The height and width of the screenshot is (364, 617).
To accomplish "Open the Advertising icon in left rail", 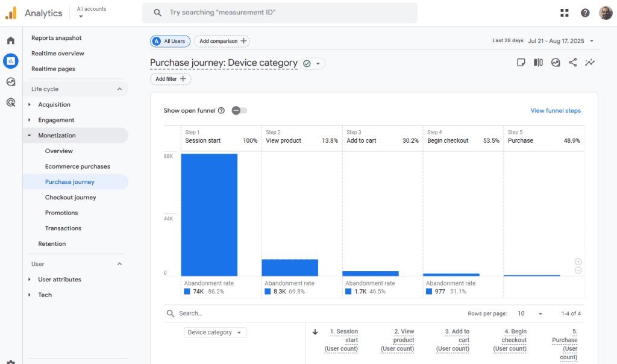I will point(11,102).
